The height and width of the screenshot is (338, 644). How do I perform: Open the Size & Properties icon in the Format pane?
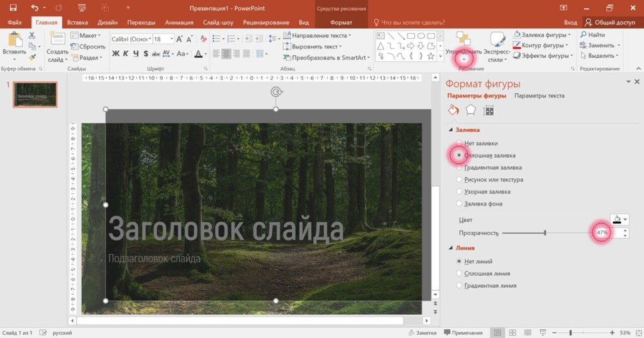pyautogui.click(x=488, y=111)
